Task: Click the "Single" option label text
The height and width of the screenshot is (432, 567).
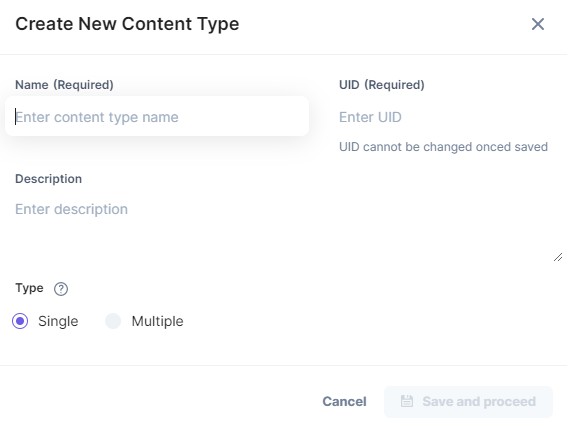Action: click(58, 321)
